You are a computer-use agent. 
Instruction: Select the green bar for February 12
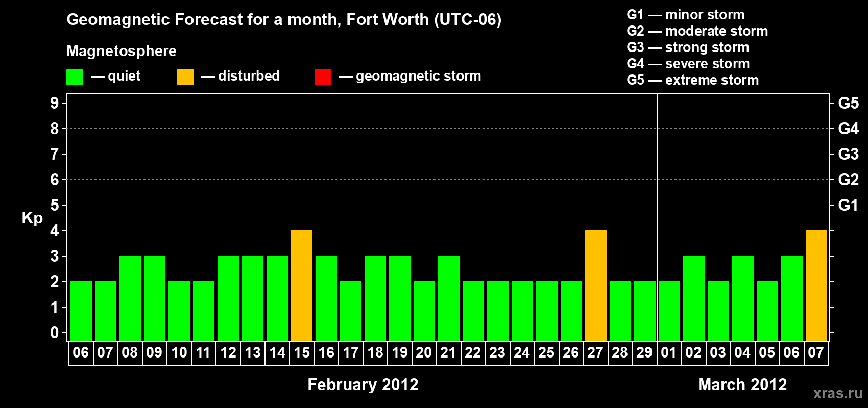tap(228, 298)
